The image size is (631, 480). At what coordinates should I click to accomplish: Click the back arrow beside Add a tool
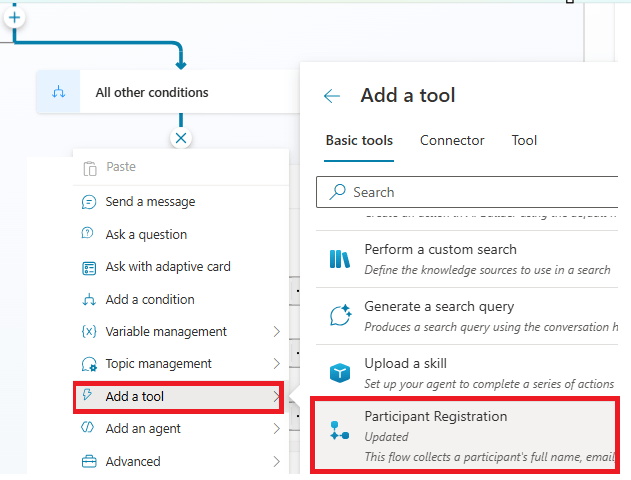click(x=332, y=96)
